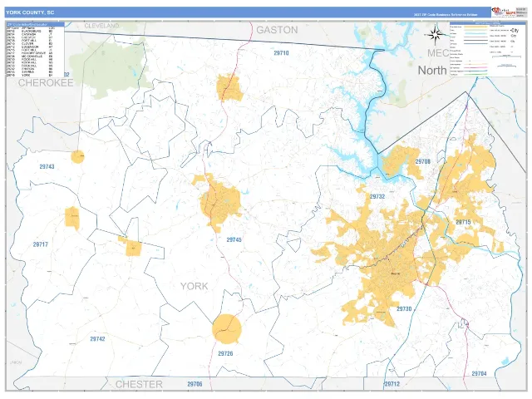
Task: Pick the light blue water legend swatch
Action: [x=475, y=33]
